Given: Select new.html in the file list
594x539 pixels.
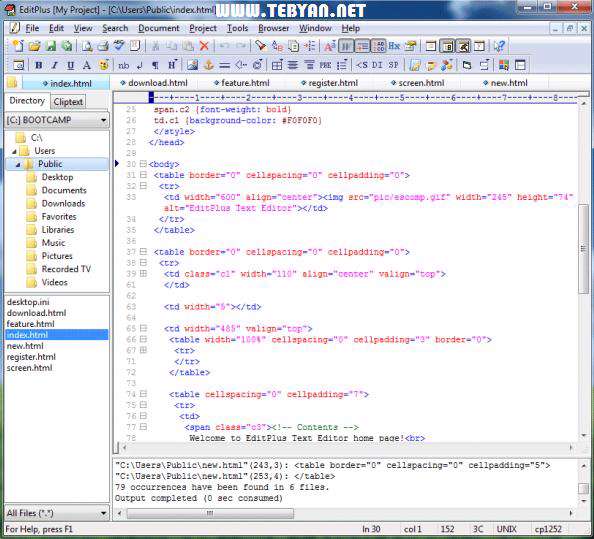Looking at the screenshot, I should point(25,346).
